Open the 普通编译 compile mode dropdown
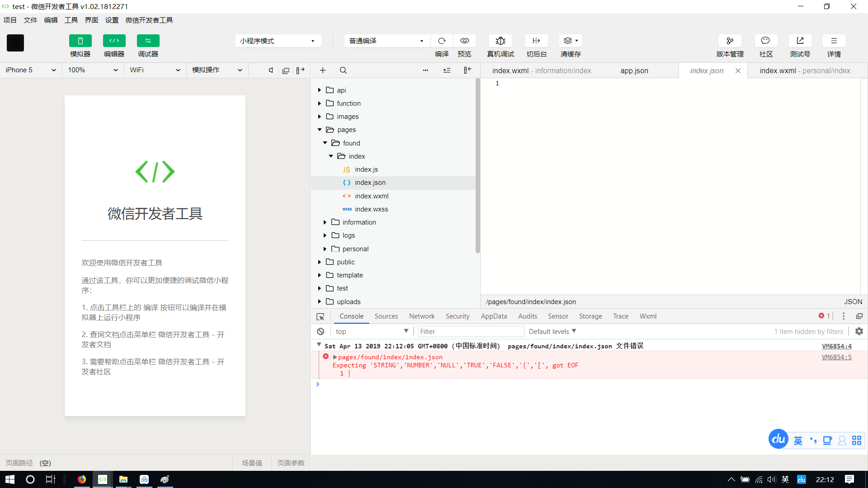The height and width of the screenshot is (488, 868). [x=387, y=41]
